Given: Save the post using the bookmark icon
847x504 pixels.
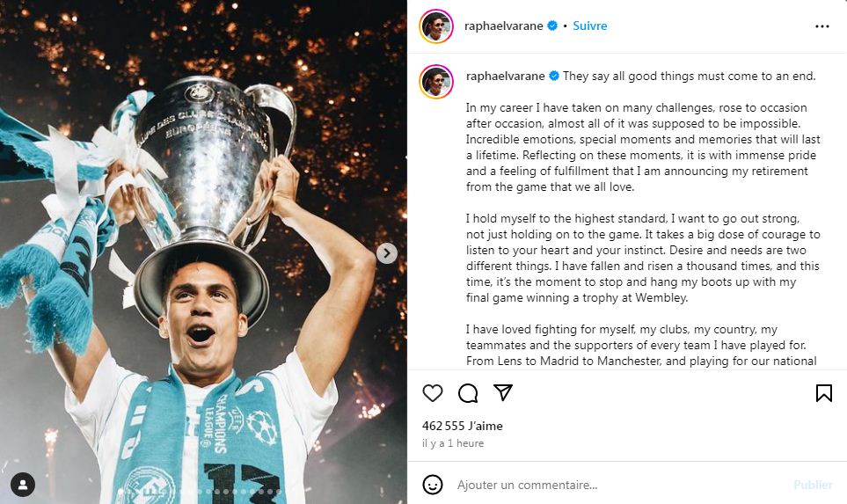Looking at the screenshot, I should (x=823, y=393).
